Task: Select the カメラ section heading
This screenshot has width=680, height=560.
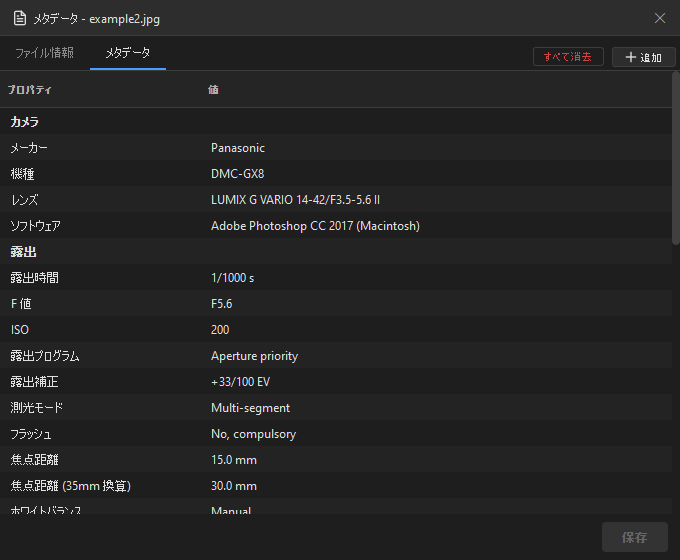Action: coord(25,122)
